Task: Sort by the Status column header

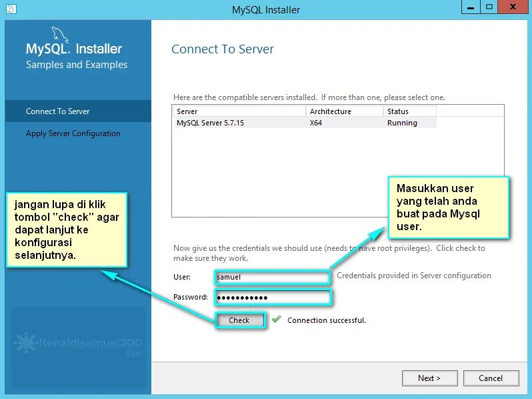Action: click(410, 111)
